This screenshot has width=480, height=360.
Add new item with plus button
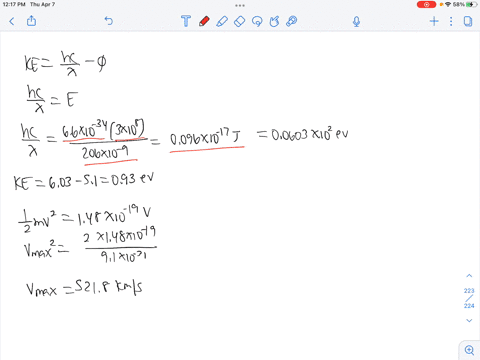434,21
